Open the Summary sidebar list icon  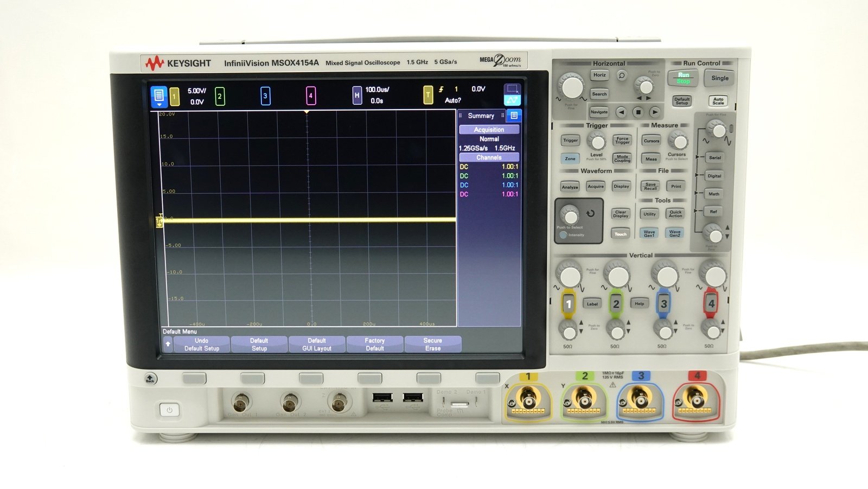514,116
